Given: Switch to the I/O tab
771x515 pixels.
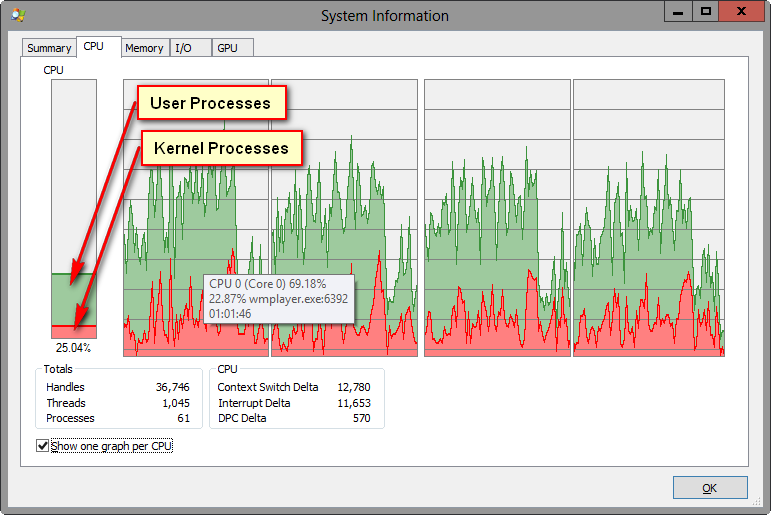Looking at the screenshot, I should [183, 48].
